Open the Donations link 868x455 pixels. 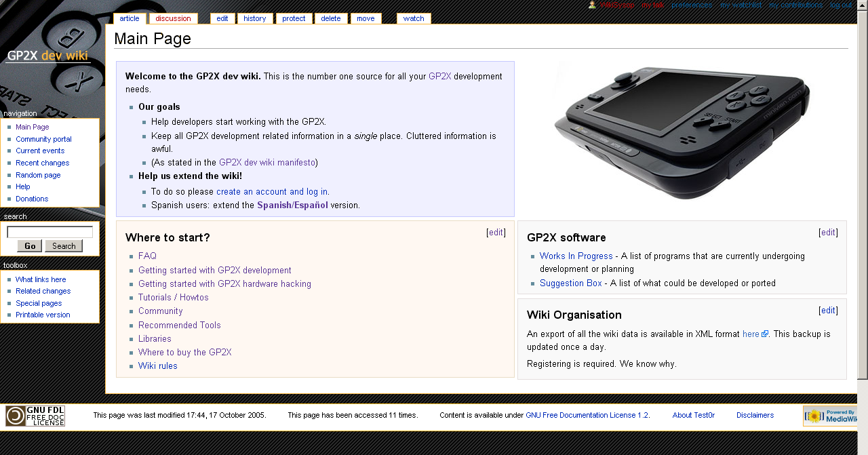(32, 199)
